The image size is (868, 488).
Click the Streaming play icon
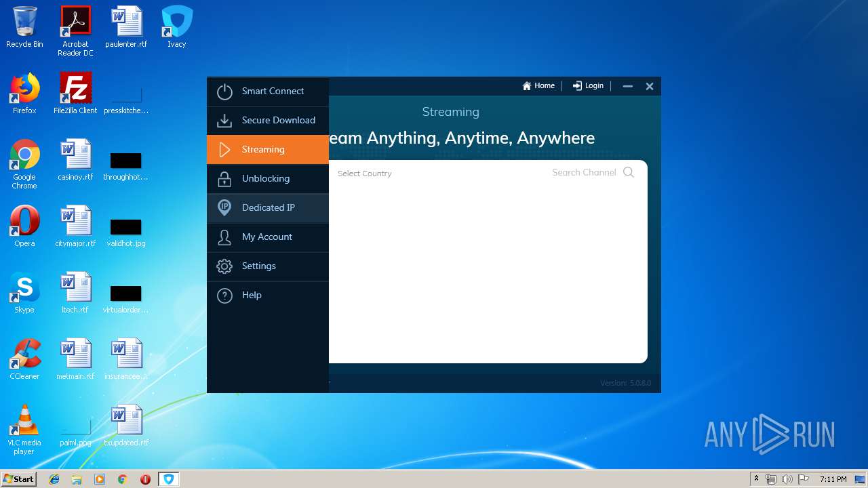pos(224,150)
